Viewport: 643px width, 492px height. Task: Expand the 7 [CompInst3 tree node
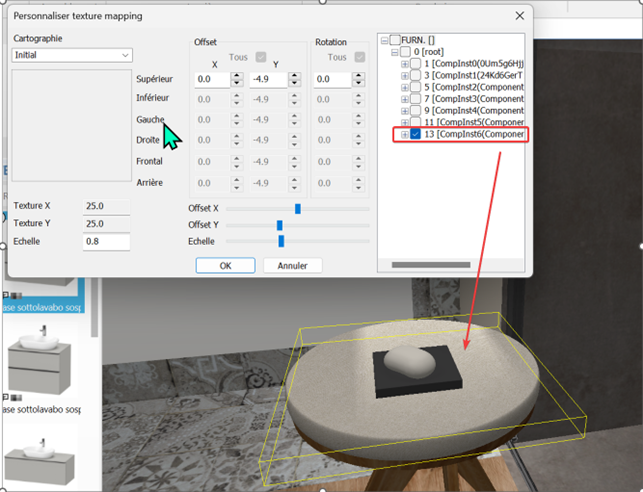[405, 99]
